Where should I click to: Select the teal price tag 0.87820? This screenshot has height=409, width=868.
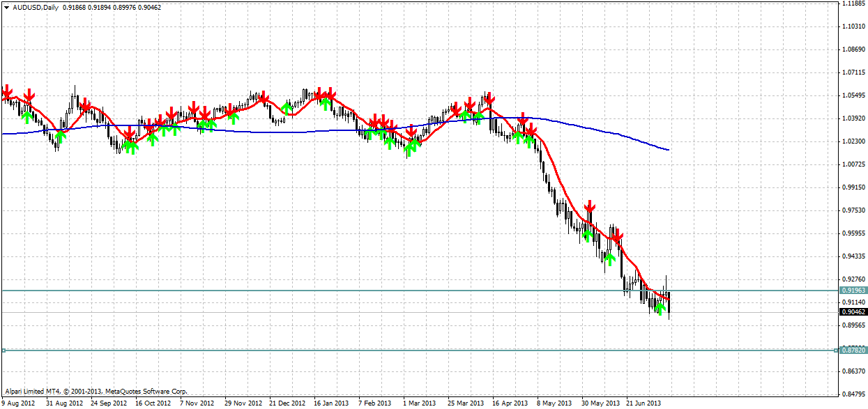click(x=852, y=350)
